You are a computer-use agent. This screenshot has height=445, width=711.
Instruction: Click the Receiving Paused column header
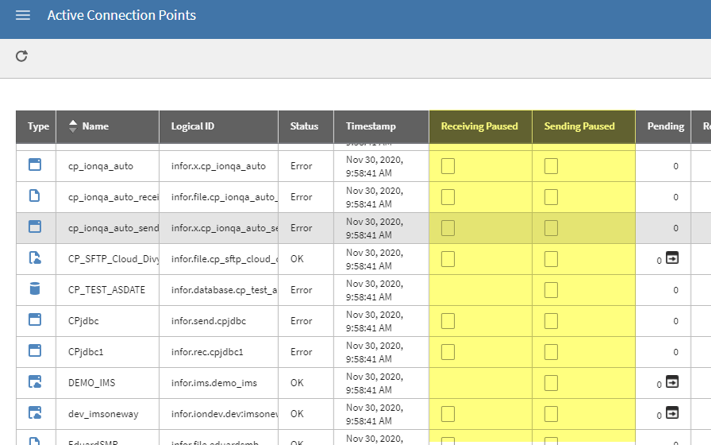pyautogui.click(x=479, y=127)
